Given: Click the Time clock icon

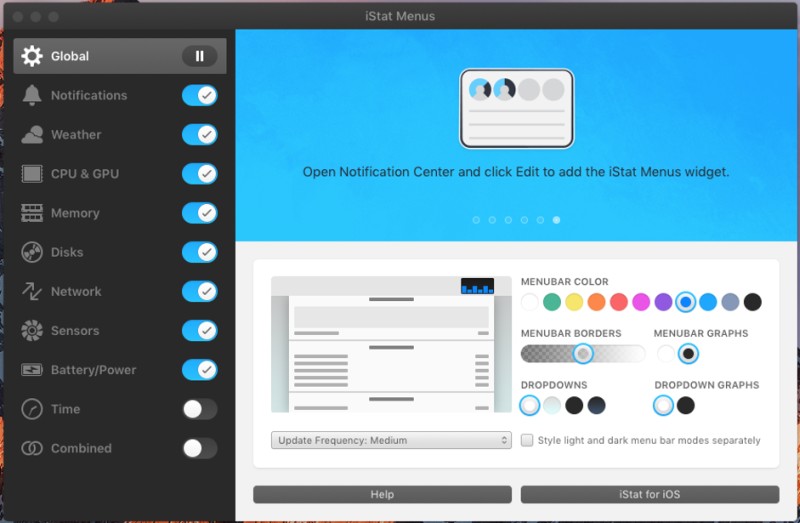Looking at the screenshot, I should coord(32,409).
